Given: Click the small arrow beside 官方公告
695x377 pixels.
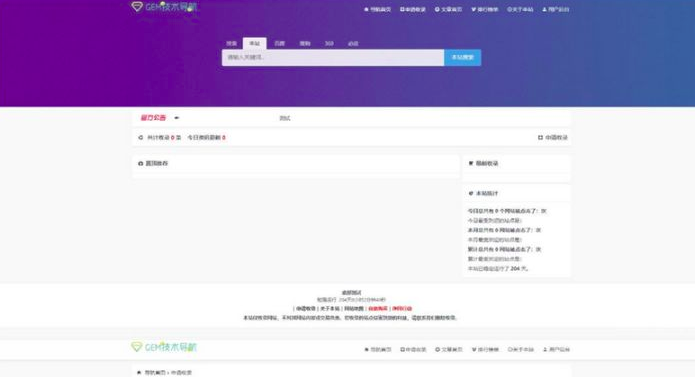Looking at the screenshot, I should [176, 118].
